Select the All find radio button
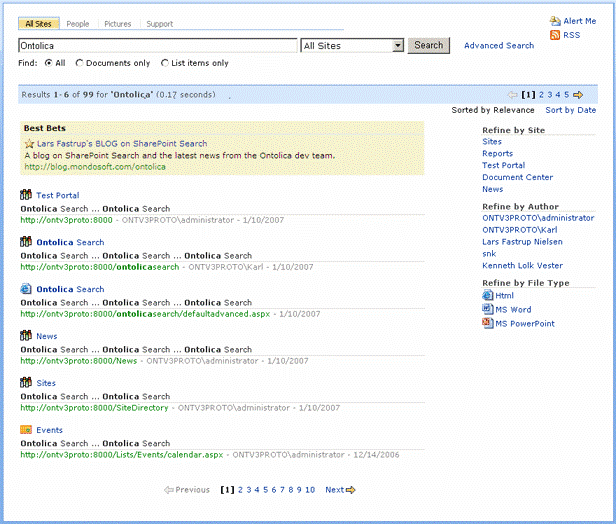The image size is (616, 524). [48, 63]
